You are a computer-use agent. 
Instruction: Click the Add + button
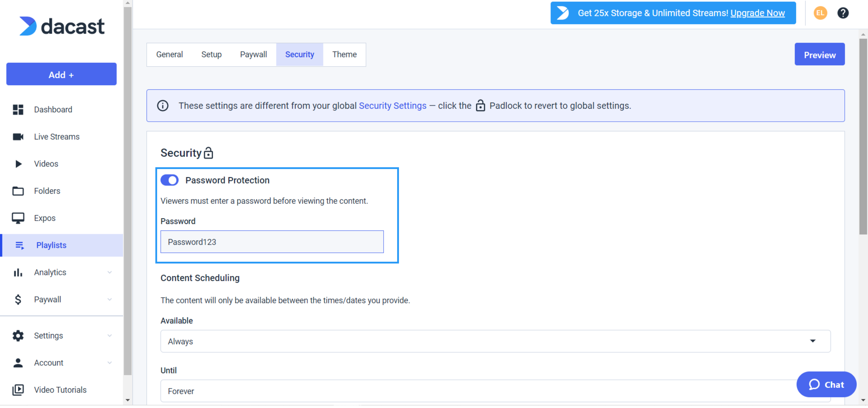point(61,74)
